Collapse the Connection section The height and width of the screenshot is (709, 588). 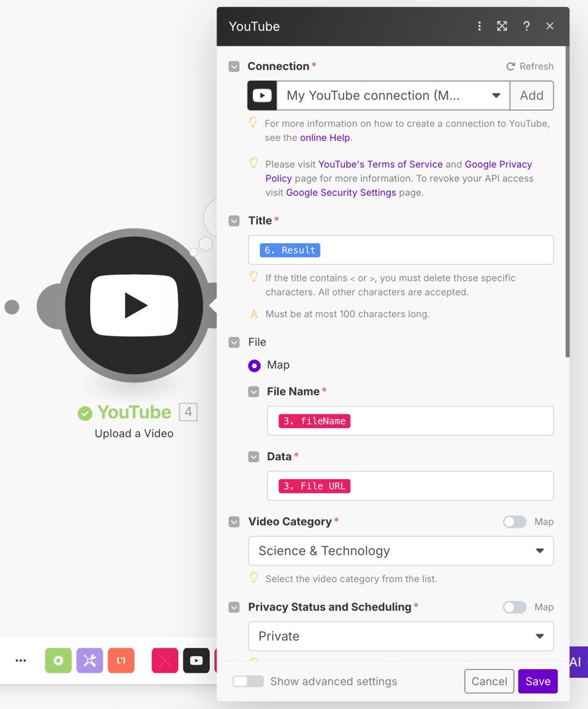pyautogui.click(x=234, y=67)
